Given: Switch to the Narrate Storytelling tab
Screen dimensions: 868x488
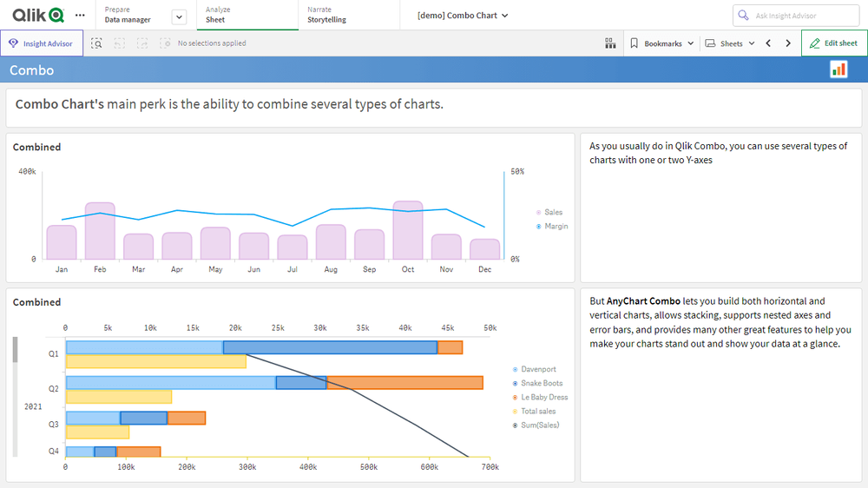Looking at the screenshot, I should pyautogui.click(x=326, y=15).
